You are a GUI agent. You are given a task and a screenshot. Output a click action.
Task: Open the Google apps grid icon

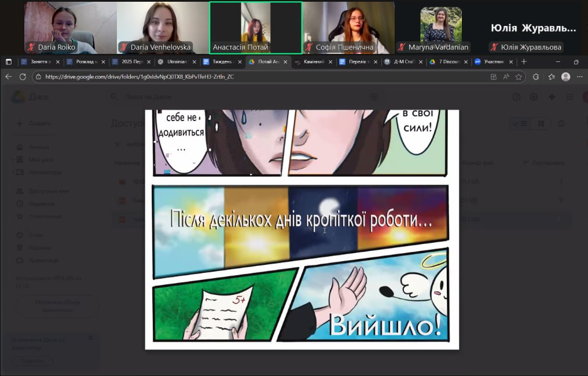(570, 97)
